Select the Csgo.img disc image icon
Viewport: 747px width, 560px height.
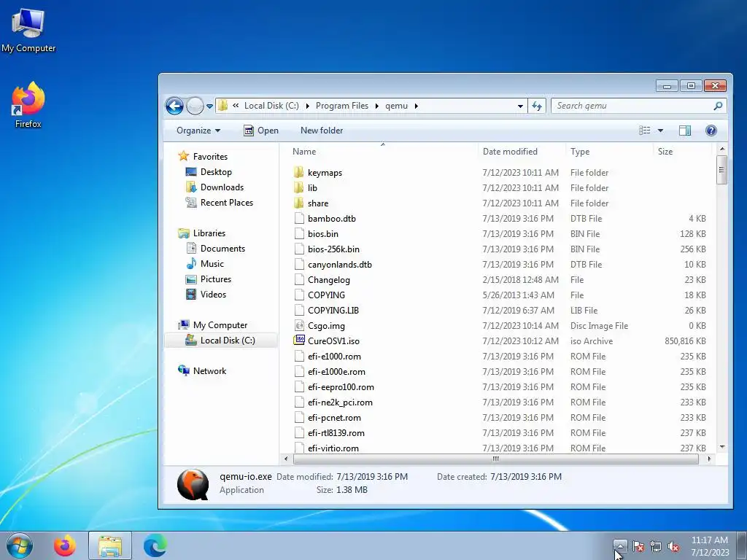(x=298, y=326)
